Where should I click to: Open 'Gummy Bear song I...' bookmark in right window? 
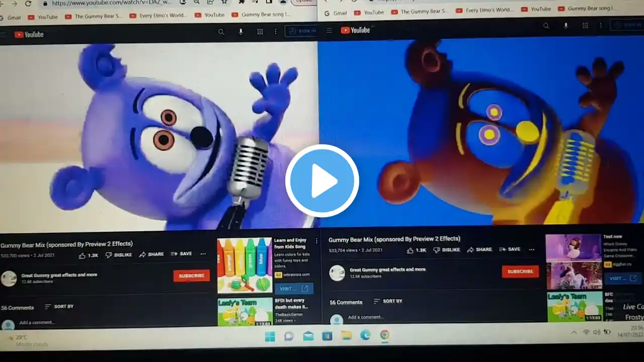(587, 9)
